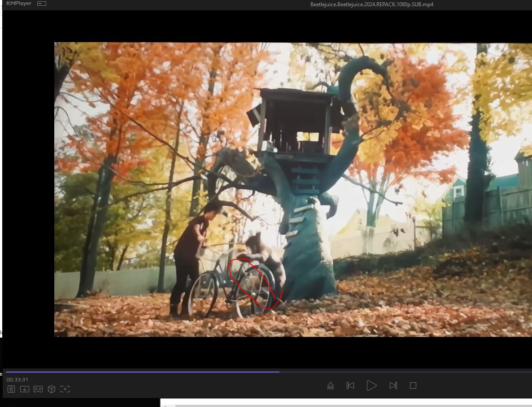The width and height of the screenshot is (532, 407).
Task: Click the Beetlejuice file name in title bar
Action: click(x=371, y=4)
